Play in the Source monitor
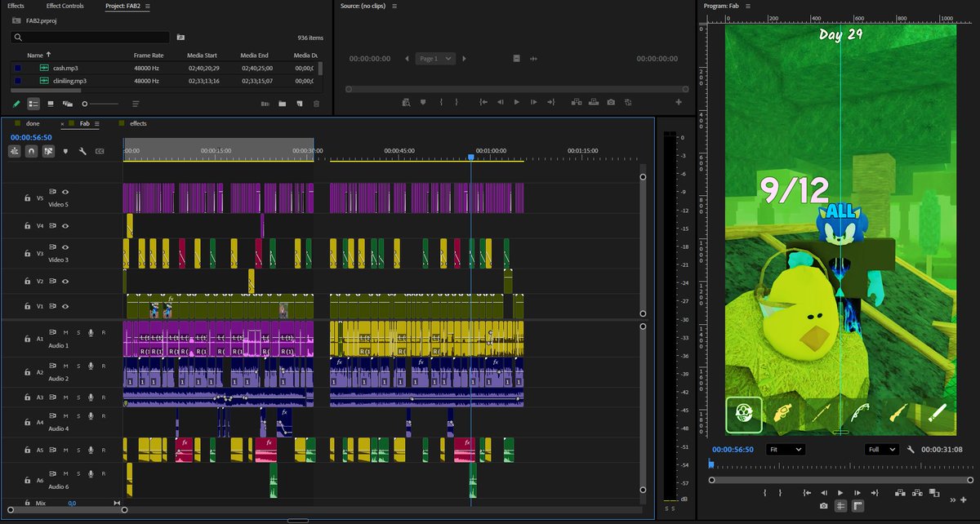 tap(516, 102)
